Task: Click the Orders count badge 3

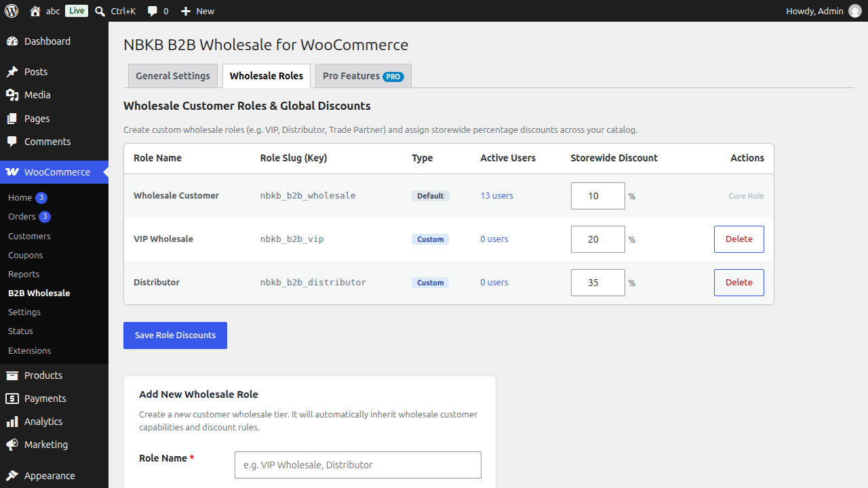Action: [45, 217]
